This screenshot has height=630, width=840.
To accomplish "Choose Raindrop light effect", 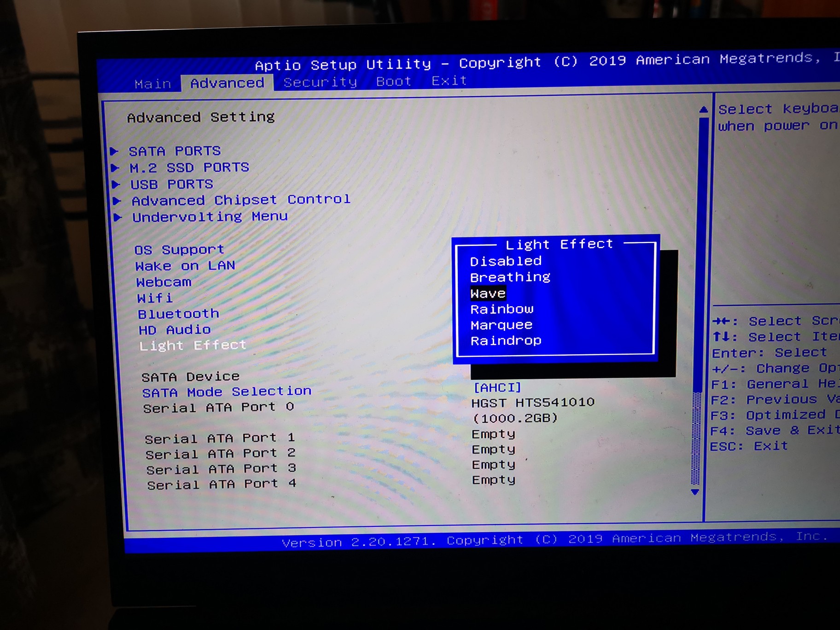I will point(506,341).
